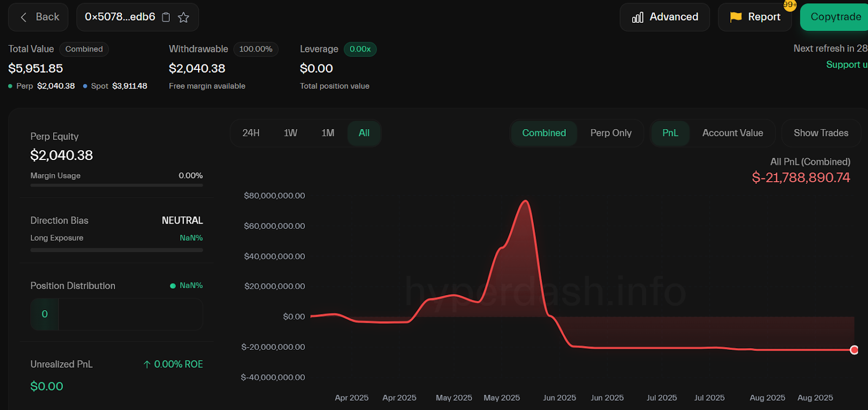
Task: Open the Support link
Action: (x=846, y=65)
